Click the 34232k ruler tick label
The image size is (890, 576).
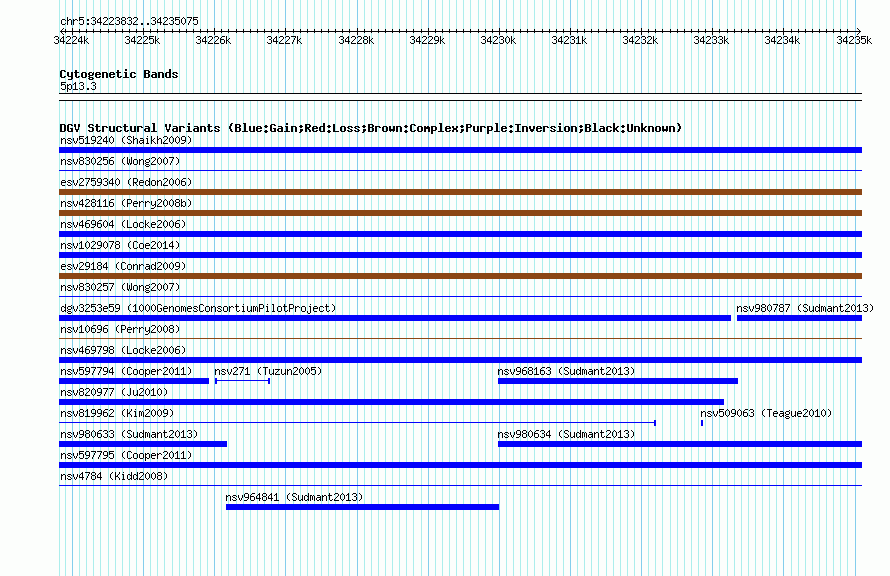point(640,40)
